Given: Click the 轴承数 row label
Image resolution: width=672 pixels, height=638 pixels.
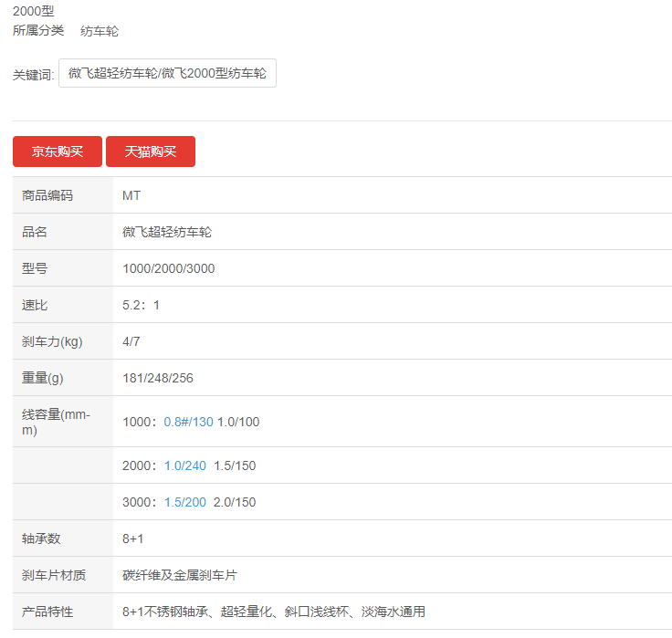Looking at the screenshot, I should click(x=41, y=539).
